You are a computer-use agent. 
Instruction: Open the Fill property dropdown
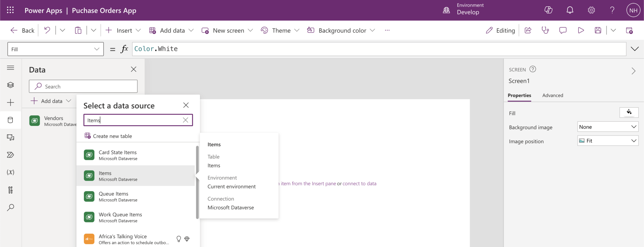(55, 49)
